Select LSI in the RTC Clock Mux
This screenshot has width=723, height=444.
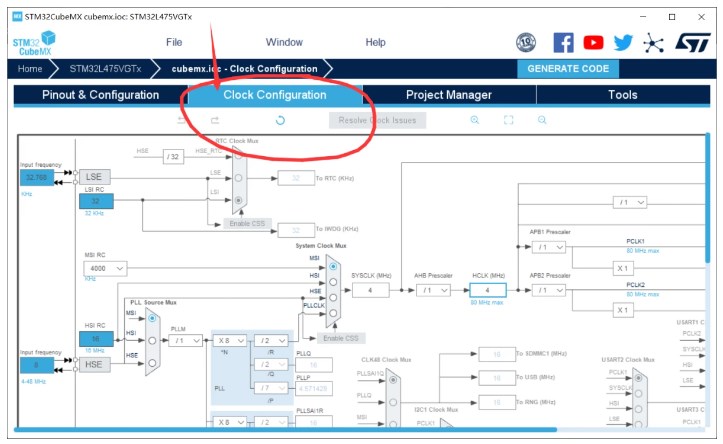[238, 200]
